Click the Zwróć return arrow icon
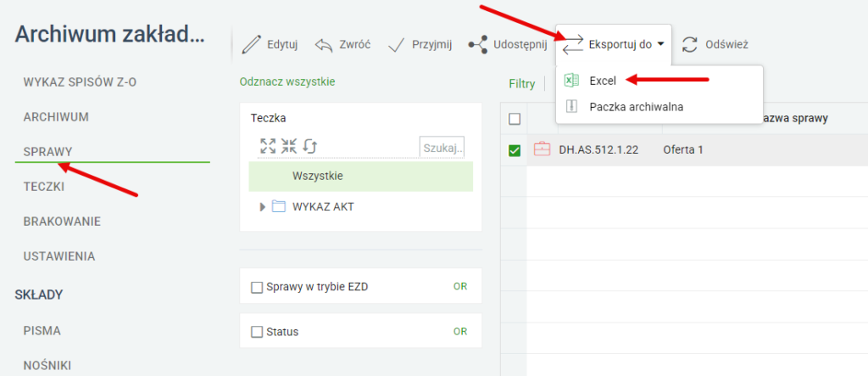 323,45
